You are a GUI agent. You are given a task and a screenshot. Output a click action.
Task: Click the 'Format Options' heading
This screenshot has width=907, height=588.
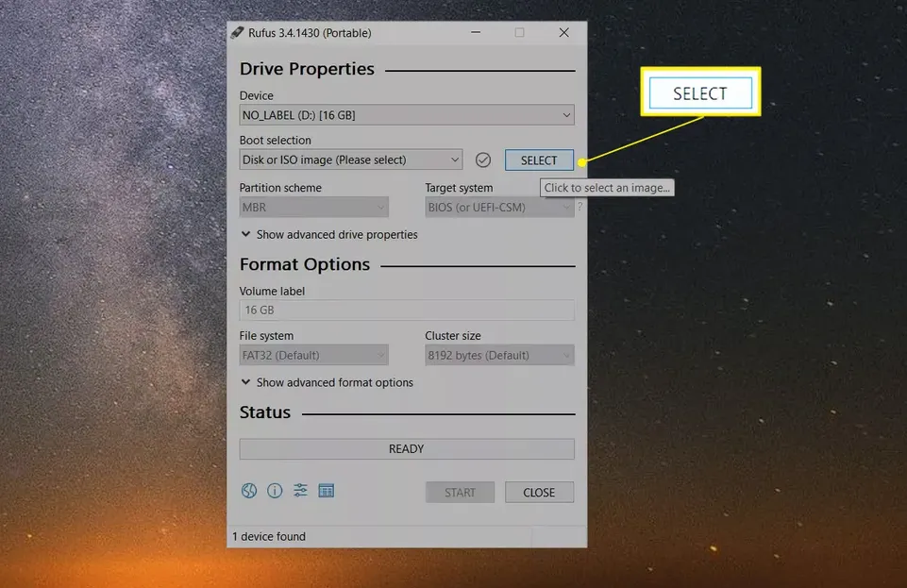[x=305, y=264]
